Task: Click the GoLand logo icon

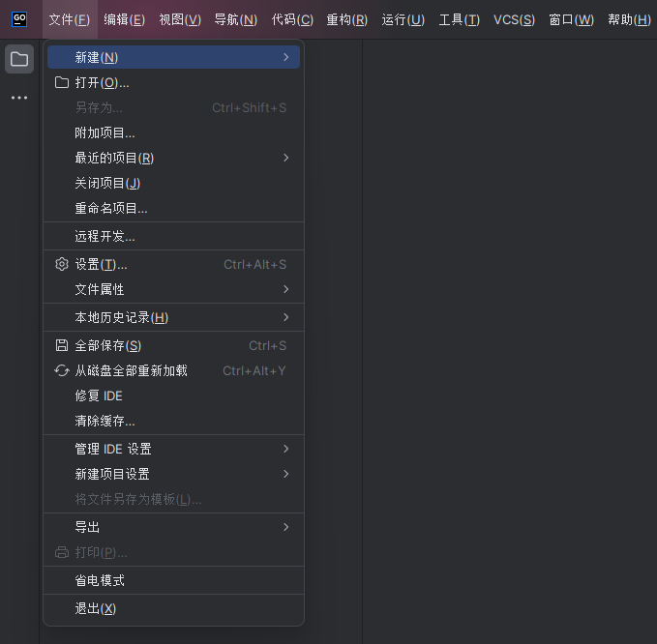Action: 19,19
